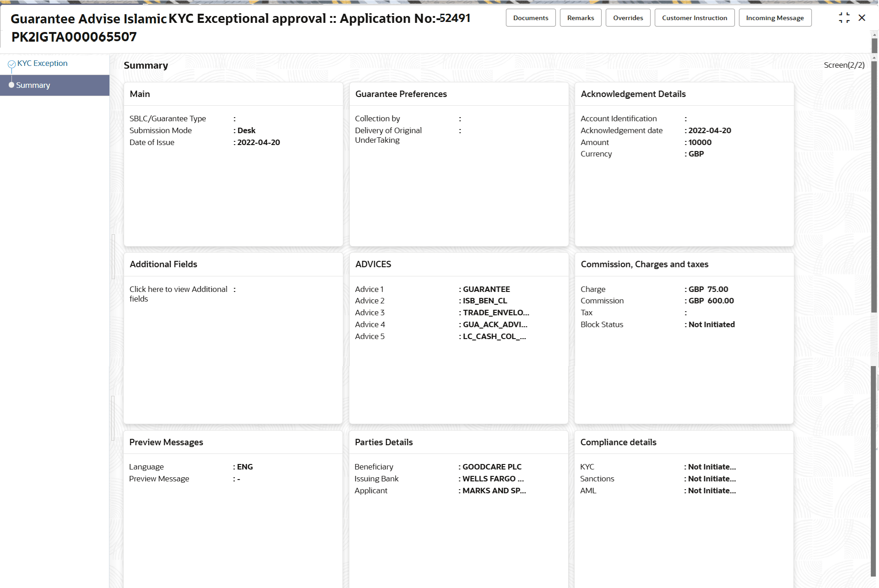Select the Main tile header
The height and width of the screenshot is (588, 879).
click(140, 94)
